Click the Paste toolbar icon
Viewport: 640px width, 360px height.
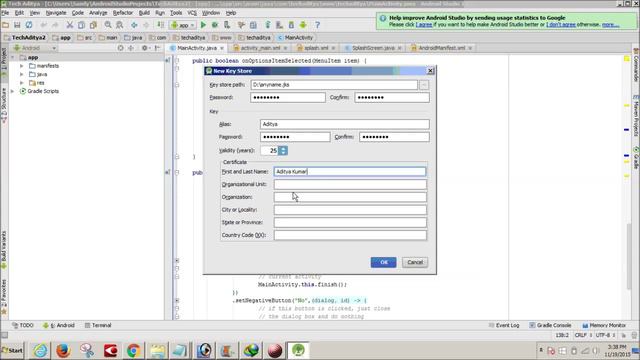(x=93, y=25)
